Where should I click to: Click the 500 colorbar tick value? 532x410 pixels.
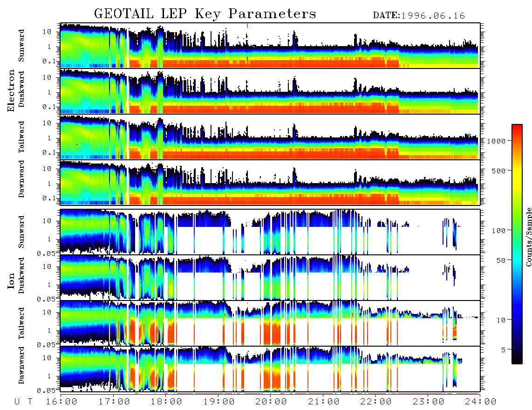(498, 171)
